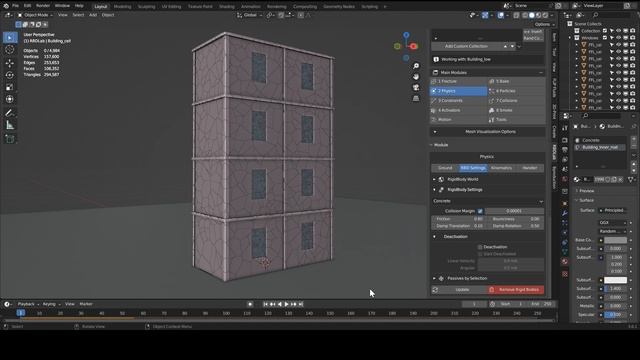Click the Play animation button

(x=287, y=304)
